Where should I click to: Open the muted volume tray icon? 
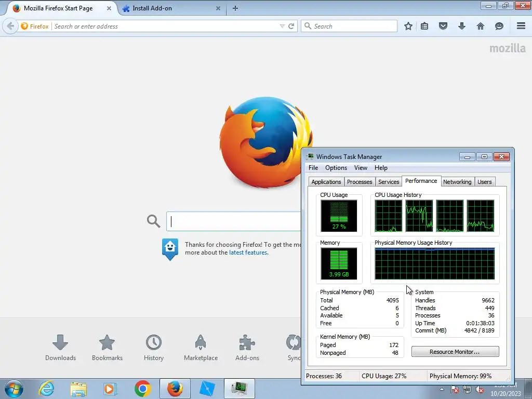tap(480, 390)
